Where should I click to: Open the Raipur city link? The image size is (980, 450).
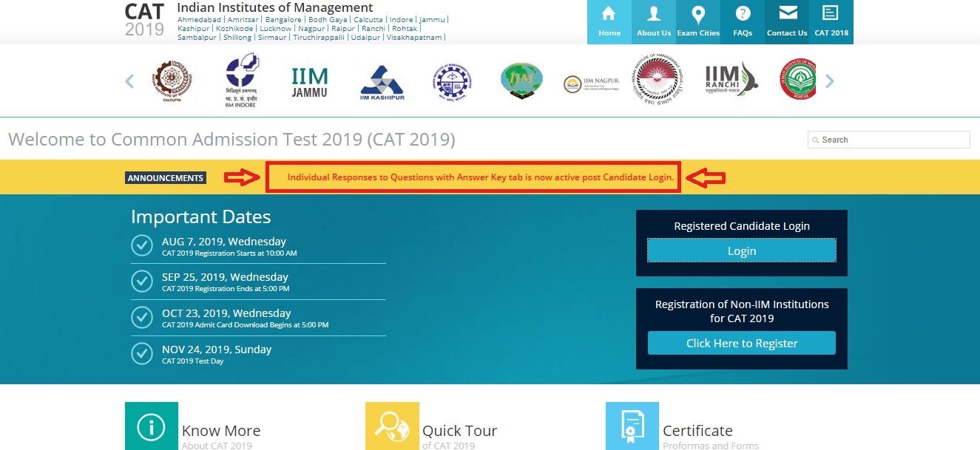pos(343,28)
